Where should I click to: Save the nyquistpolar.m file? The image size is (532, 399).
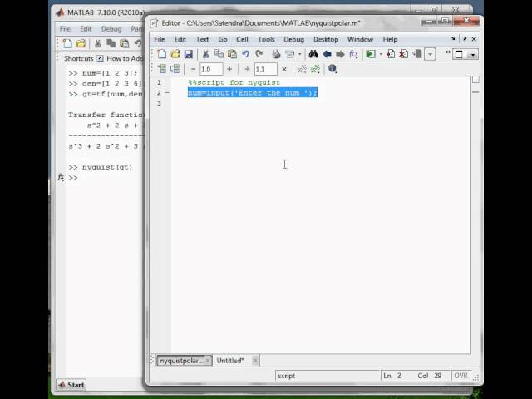coord(189,54)
